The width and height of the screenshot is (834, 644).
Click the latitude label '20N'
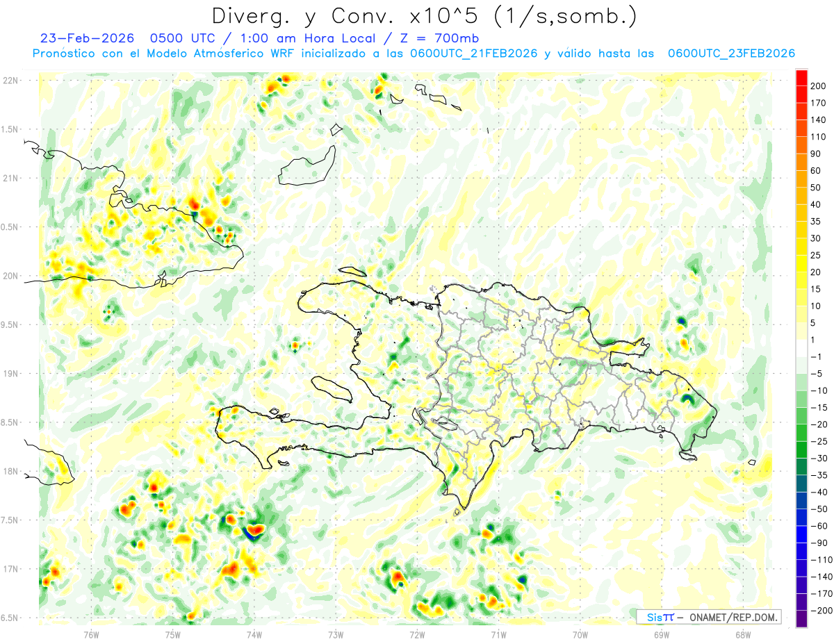click(10, 276)
